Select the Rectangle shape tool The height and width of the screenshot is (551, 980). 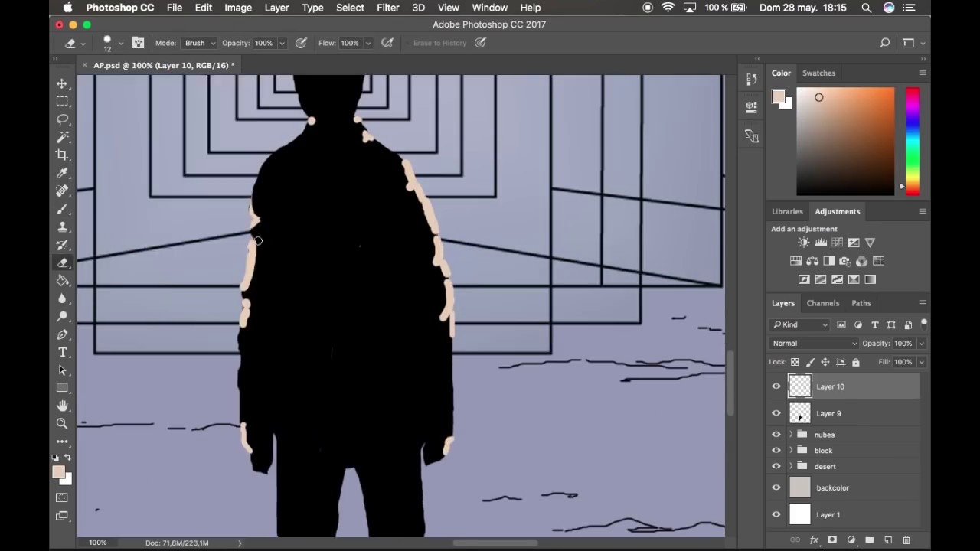click(x=62, y=388)
